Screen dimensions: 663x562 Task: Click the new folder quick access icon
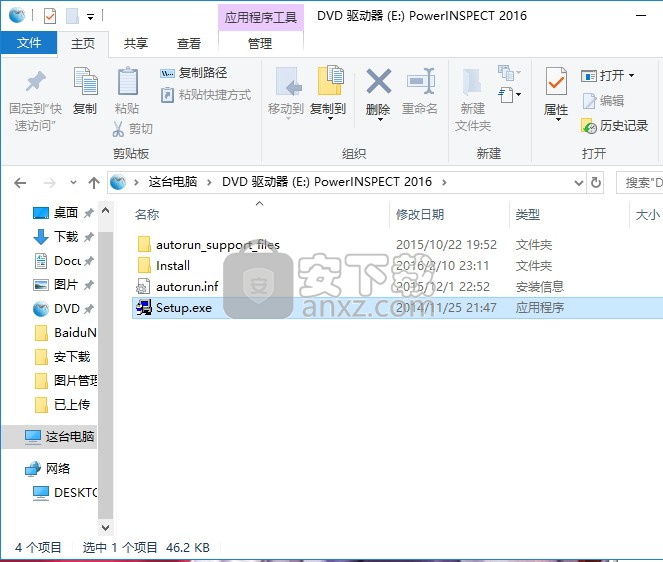click(72, 16)
